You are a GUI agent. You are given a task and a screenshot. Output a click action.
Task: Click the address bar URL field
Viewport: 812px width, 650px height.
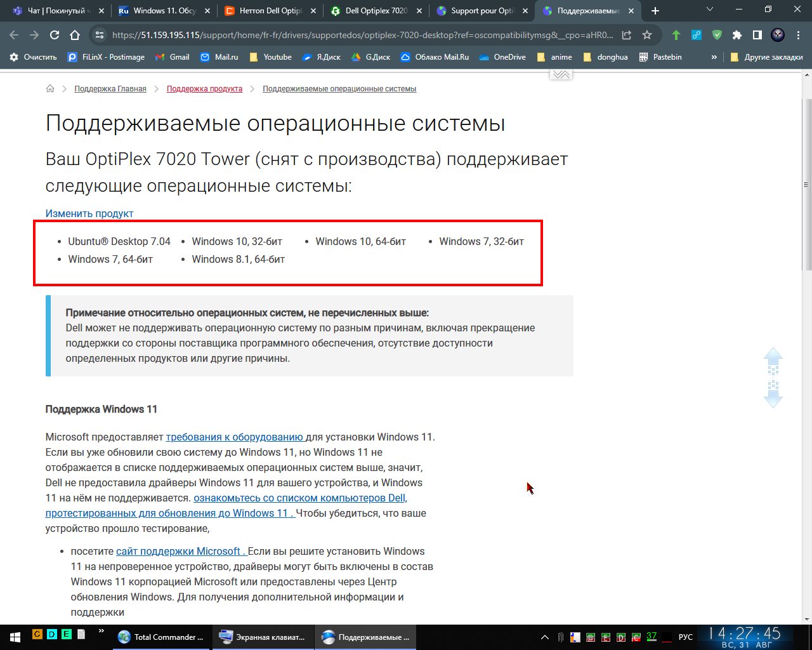(x=363, y=36)
